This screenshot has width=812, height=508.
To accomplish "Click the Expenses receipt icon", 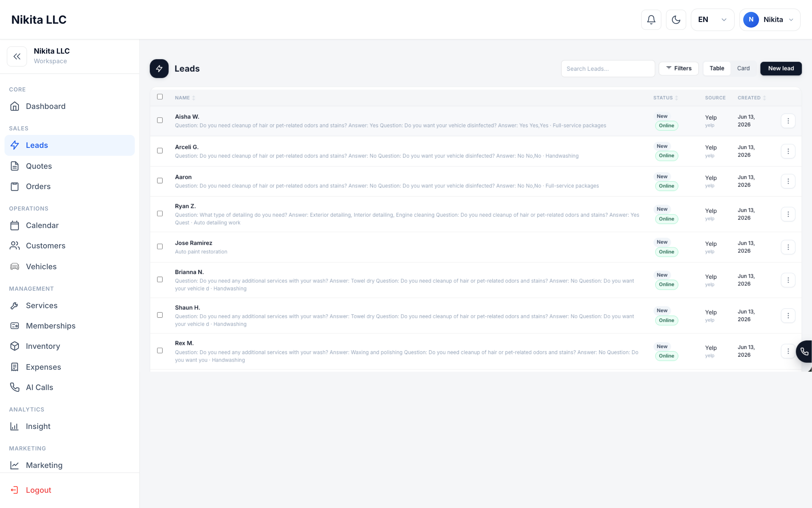I will click(14, 367).
